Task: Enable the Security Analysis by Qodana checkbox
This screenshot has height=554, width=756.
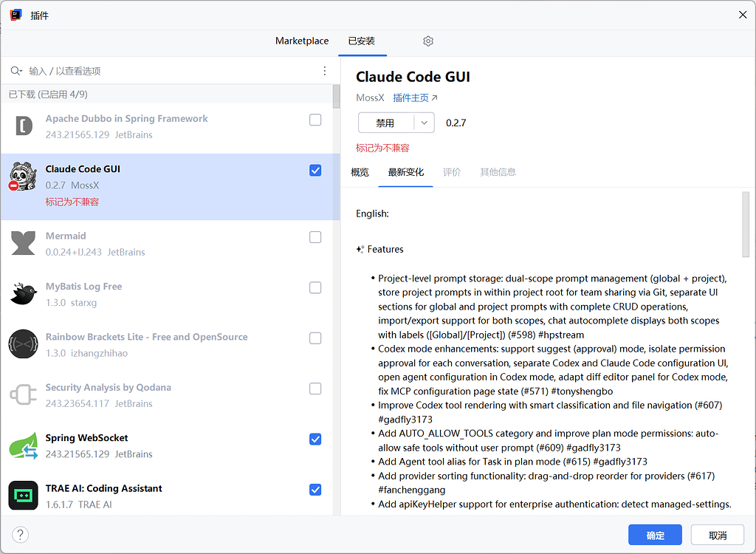Action: pos(315,389)
